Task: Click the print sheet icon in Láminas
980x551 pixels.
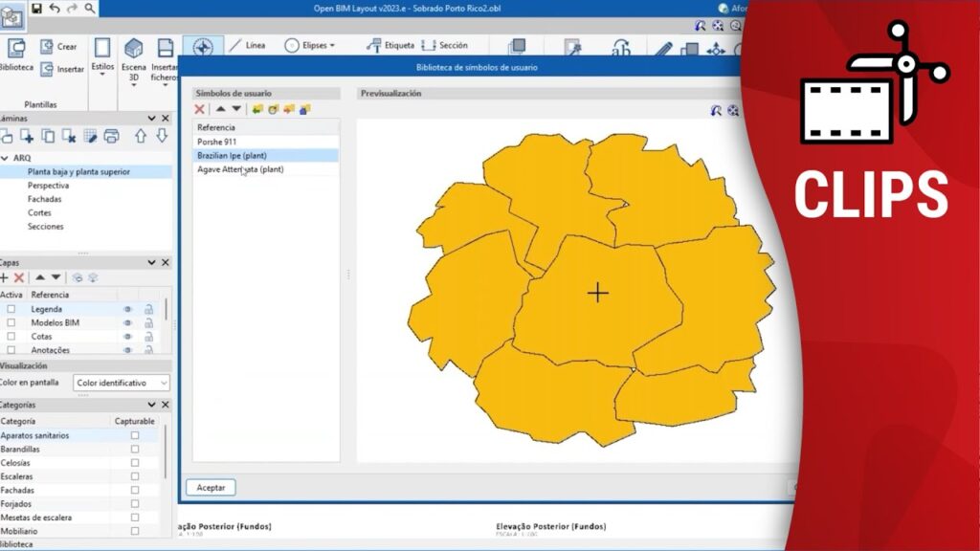Action: coord(111,136)
